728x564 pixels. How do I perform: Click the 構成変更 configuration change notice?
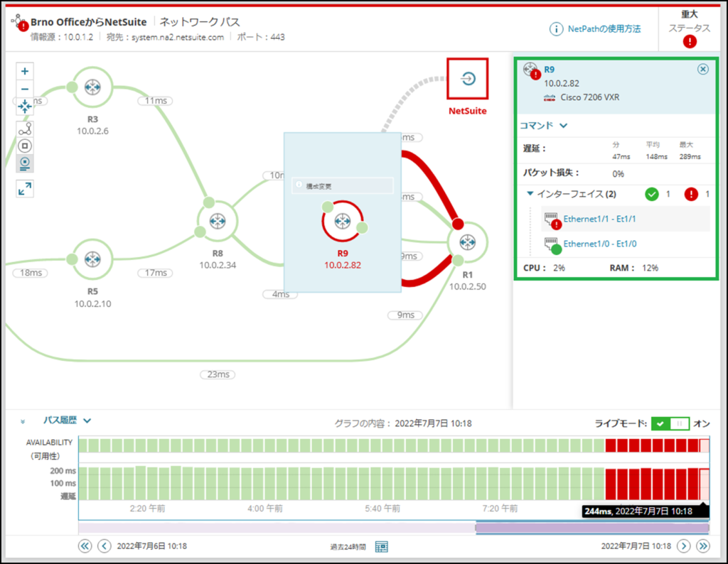343,186
